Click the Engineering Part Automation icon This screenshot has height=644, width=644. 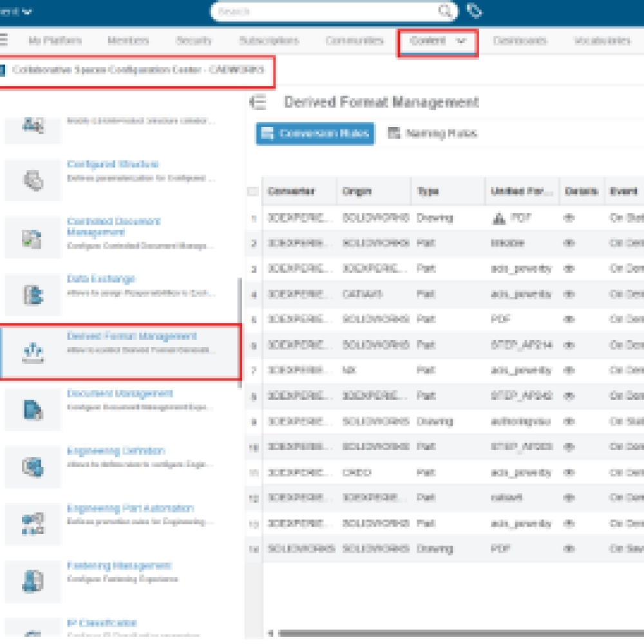pyautogui.click(x=33, y=524)
